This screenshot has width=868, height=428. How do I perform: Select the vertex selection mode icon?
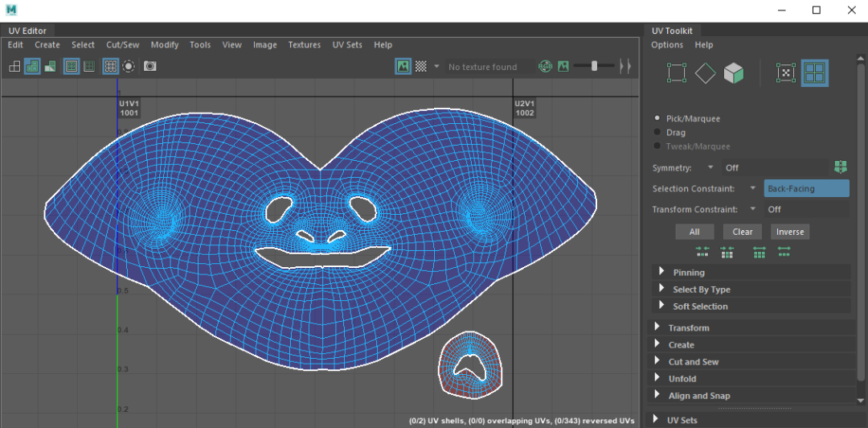pos(677,74)
